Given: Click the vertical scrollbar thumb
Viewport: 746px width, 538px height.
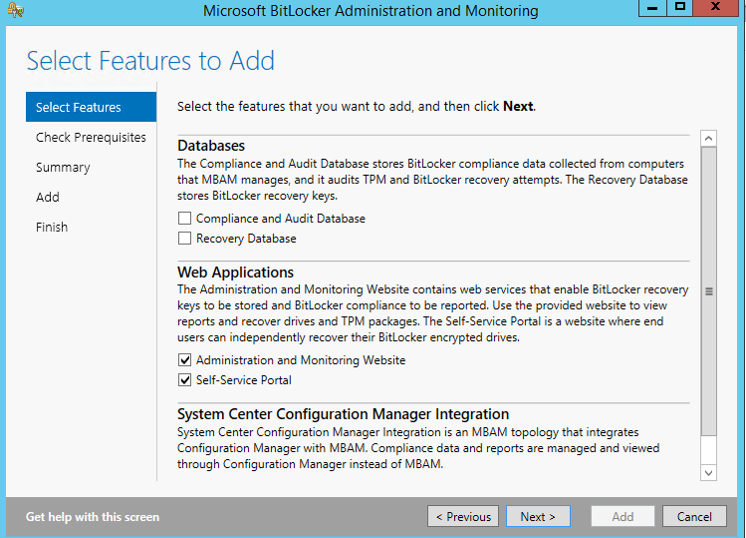Looking at the screenshot, I should click(x=709, y=291).
